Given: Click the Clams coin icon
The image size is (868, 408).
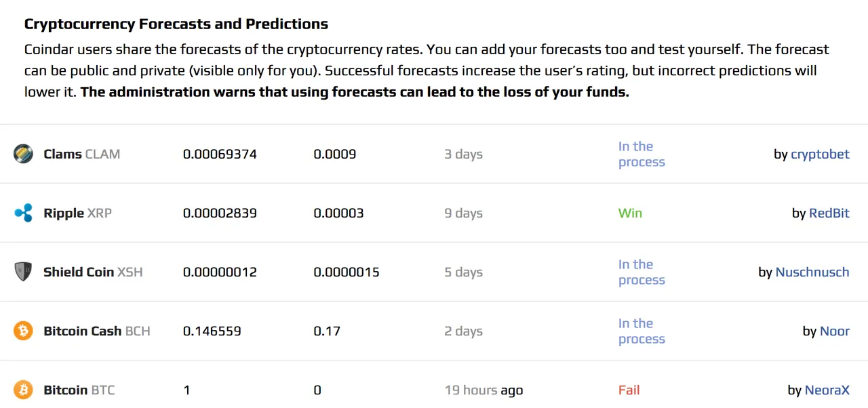Looking at the screenshot, I should [23, 154].
